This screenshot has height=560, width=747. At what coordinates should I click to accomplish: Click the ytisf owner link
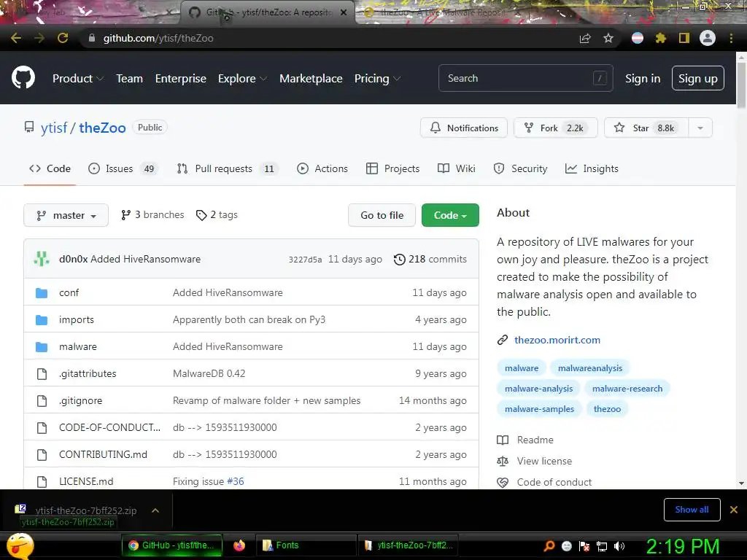click(54, 128)
